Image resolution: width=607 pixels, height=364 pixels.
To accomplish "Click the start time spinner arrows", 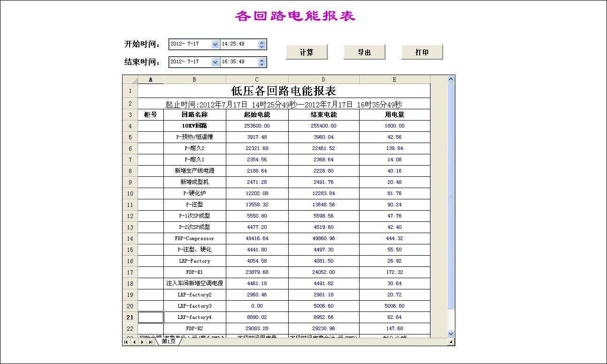I will [x=262, y=44].
